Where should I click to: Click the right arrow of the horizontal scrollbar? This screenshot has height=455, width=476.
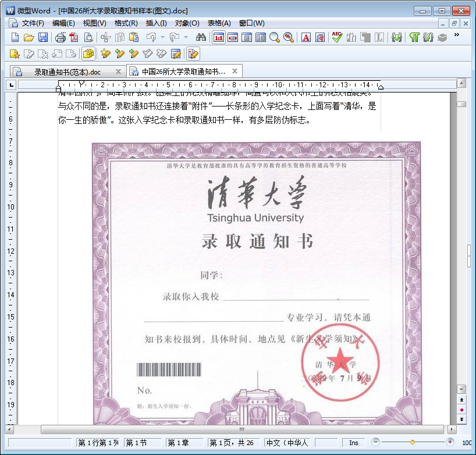tap(452, 429)
